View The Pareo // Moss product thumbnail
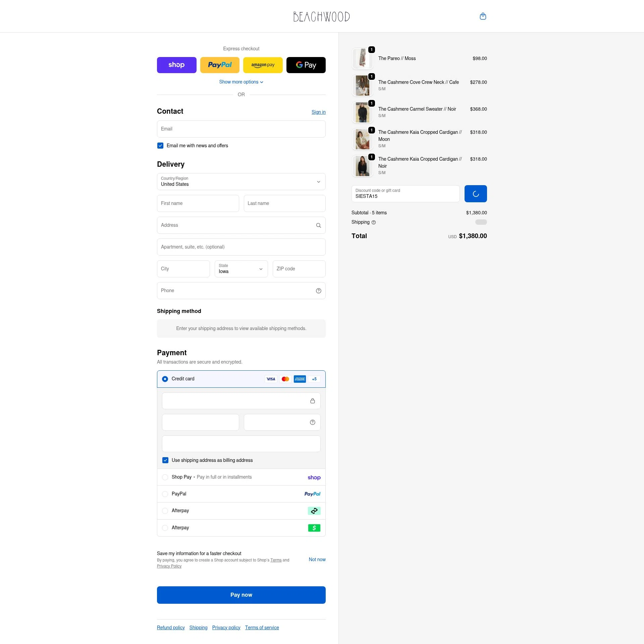 pos(362,58)
